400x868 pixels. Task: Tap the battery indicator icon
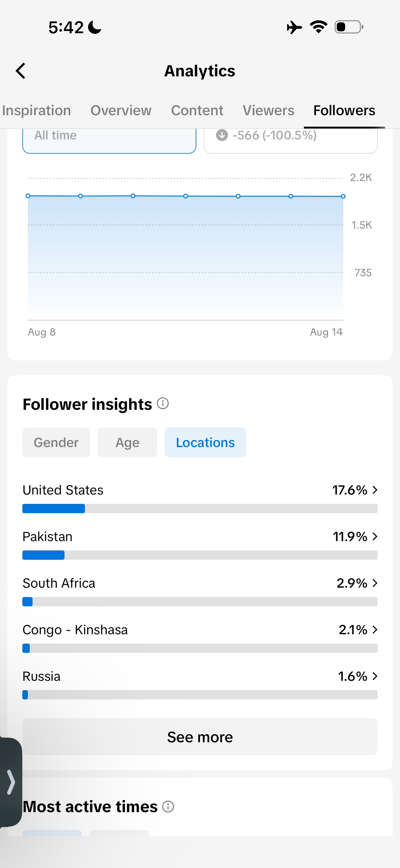pos(349,27)
